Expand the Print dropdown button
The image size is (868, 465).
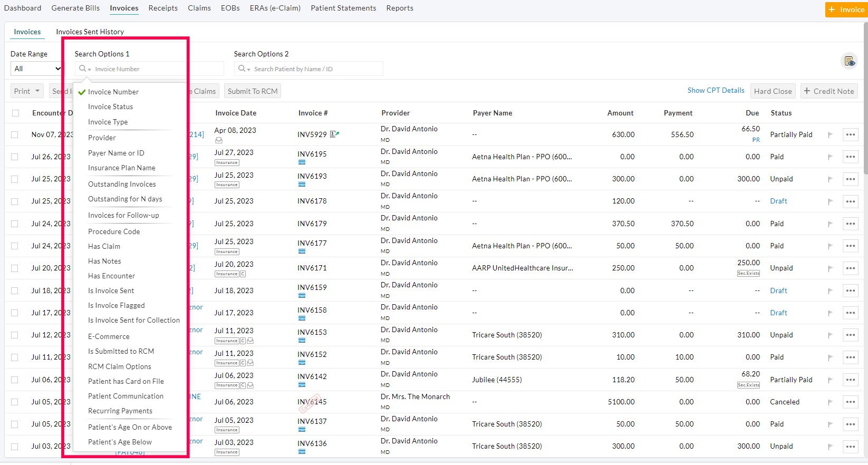click(x=27, y=91)
